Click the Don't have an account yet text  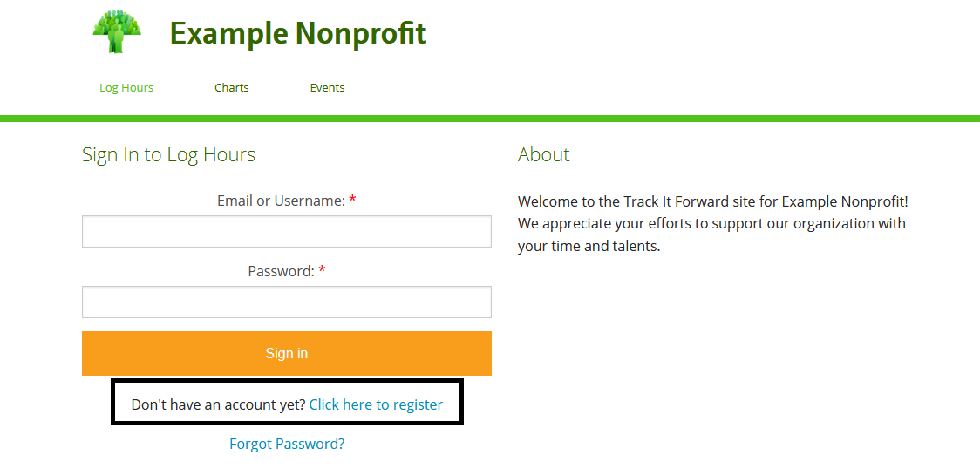point(218,404)
